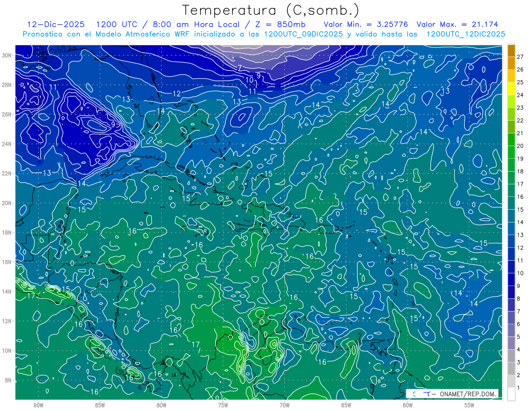532x411 pixels.
Task: Click the "26N" latitude axis label
Action: pos(7,114)
